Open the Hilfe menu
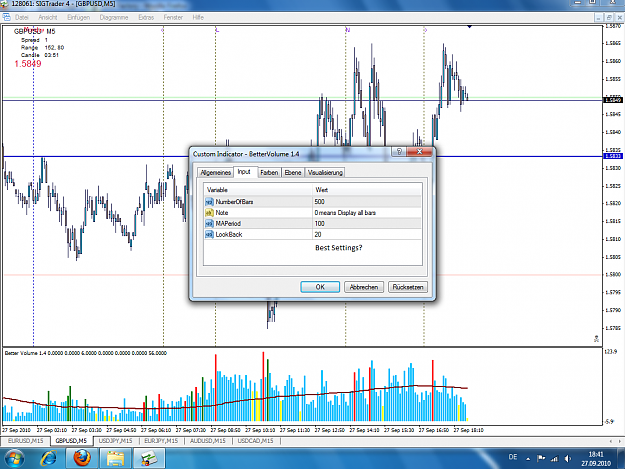 tap(198, 18)
